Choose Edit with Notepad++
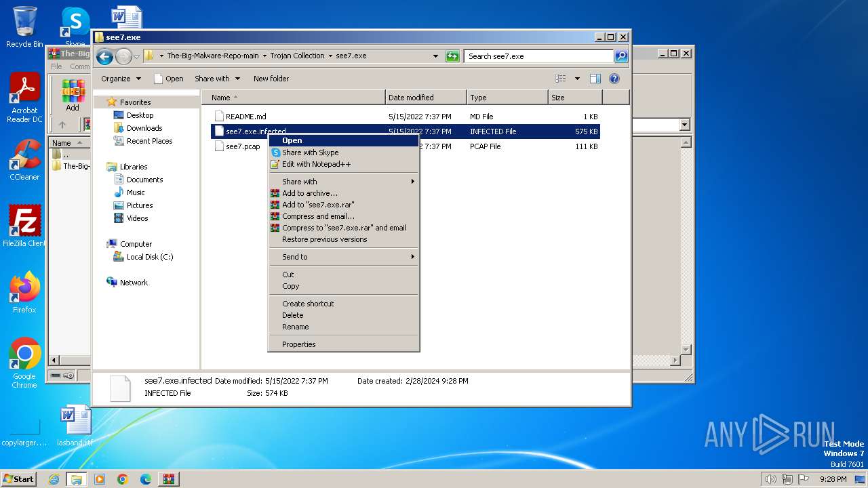868x488 pixels. [344, 164]
